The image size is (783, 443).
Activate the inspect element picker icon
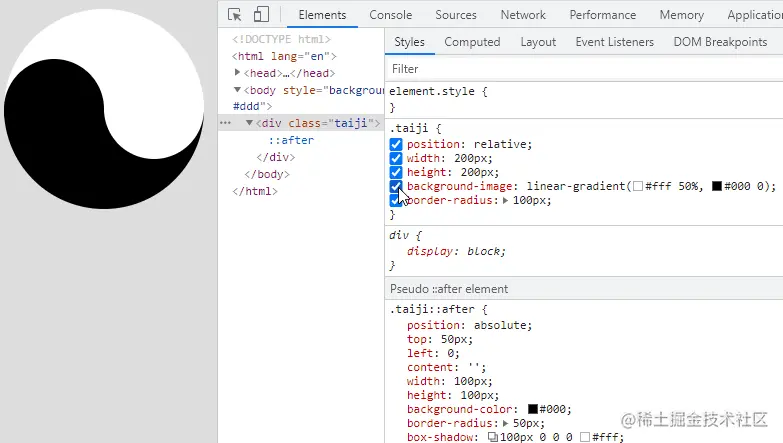(x=234, y=14)
